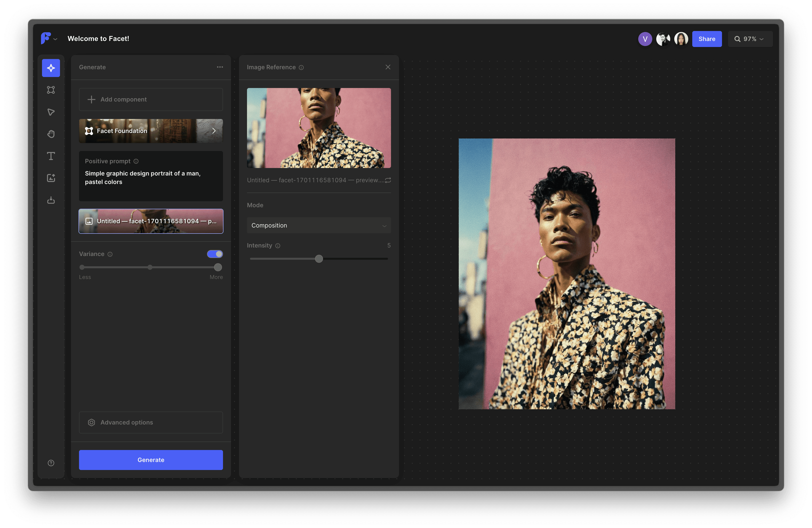Click the blue Generate button

(151, 460)
